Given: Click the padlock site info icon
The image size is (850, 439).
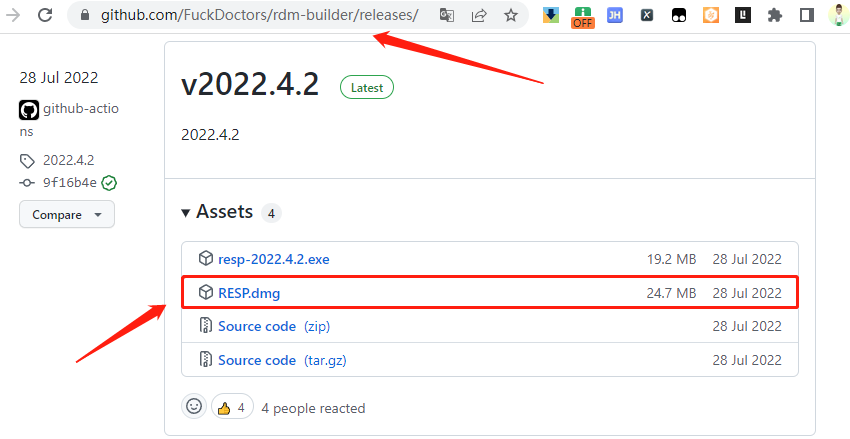Looking at the screenshot, I should click(x=85, y=15).
